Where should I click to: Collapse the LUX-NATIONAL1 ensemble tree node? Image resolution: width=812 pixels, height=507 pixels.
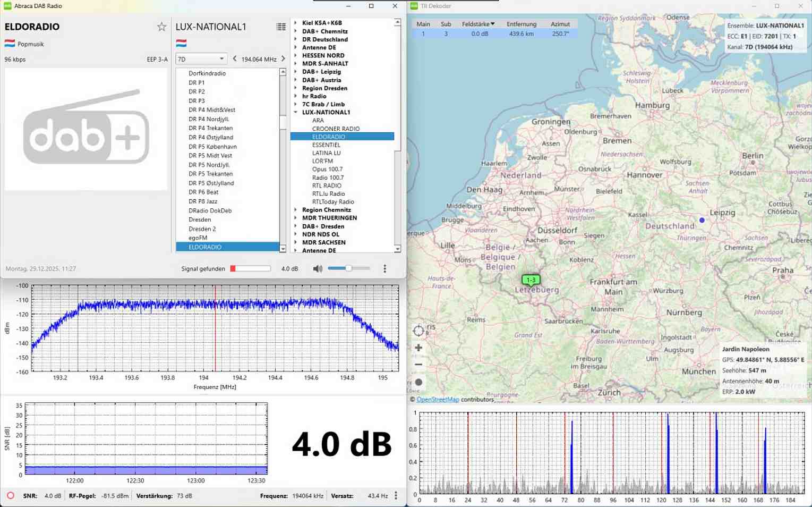296,113
